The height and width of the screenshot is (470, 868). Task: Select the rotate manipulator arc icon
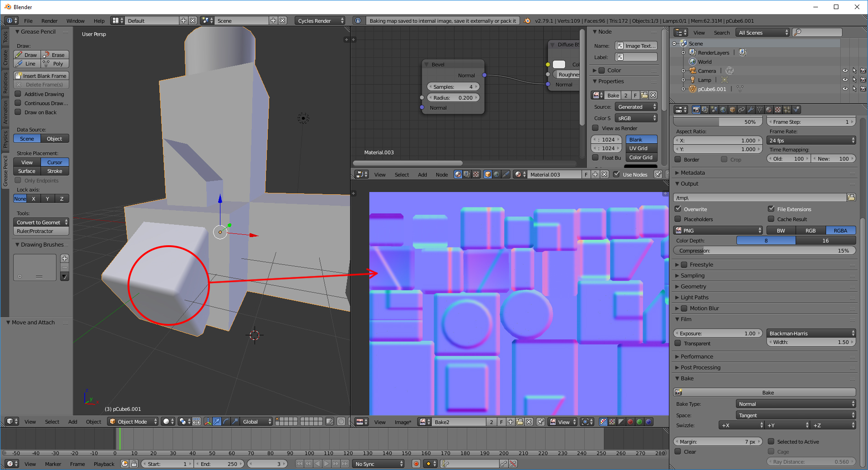[226, 422]
